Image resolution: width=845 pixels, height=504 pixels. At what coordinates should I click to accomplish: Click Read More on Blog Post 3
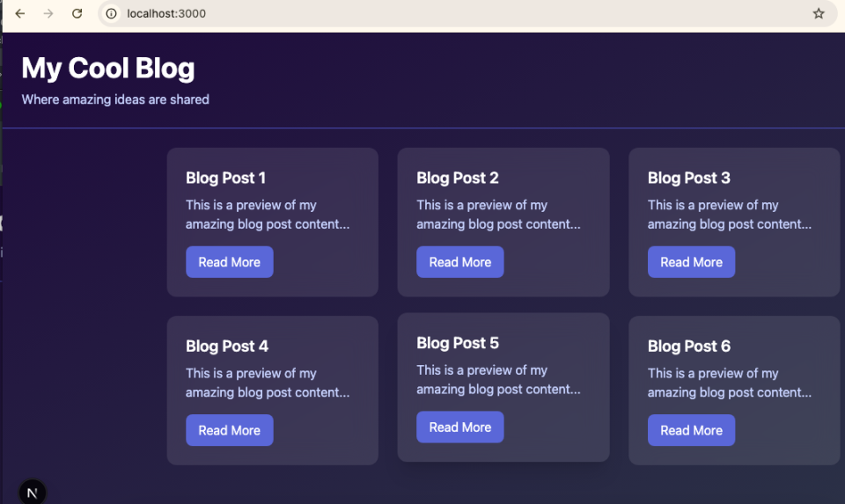point(691,262)
